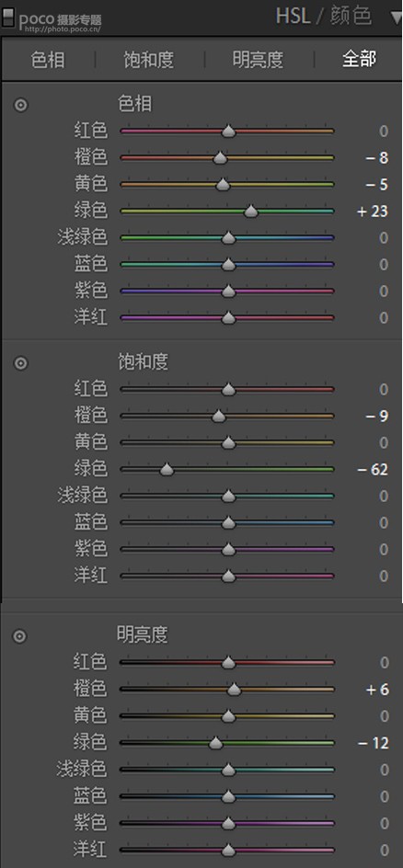Viewport: 403px width, 868px height.
Task: Click the 色相 绿色 slider handle
Action: tap(251, 211)
